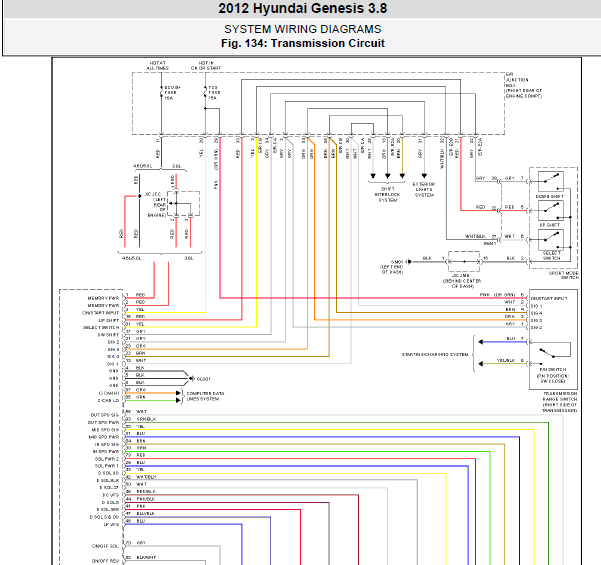
Task: Click the 'SPORT MODE SWITCH' label
Action: point(563,275)
